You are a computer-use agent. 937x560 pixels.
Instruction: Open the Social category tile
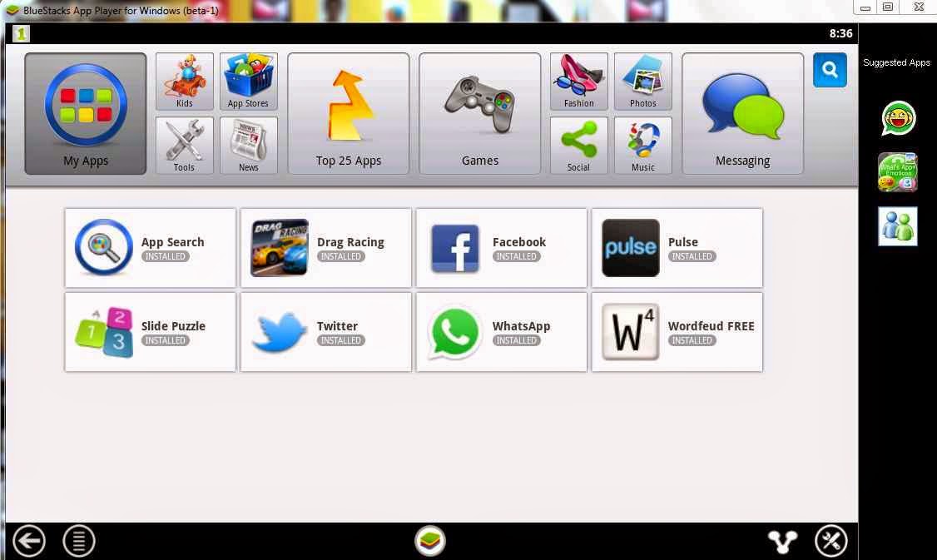pos(579,146)
